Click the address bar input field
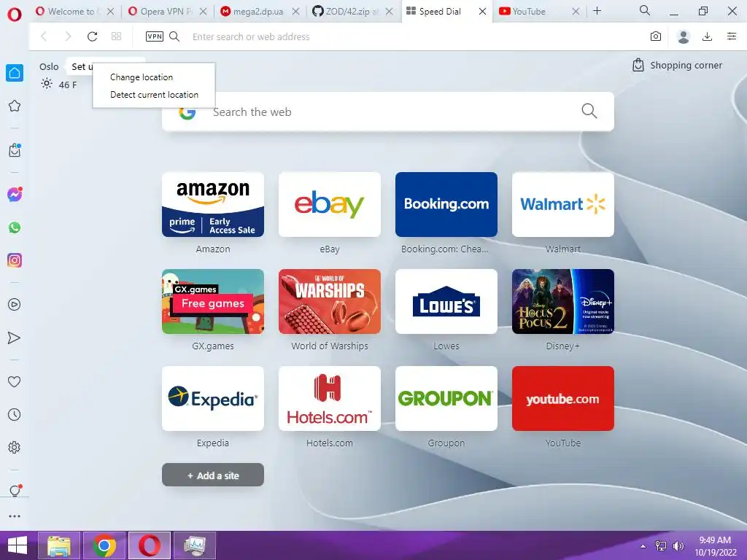Viewport: 747px width, 560px height. click(414, 36)
